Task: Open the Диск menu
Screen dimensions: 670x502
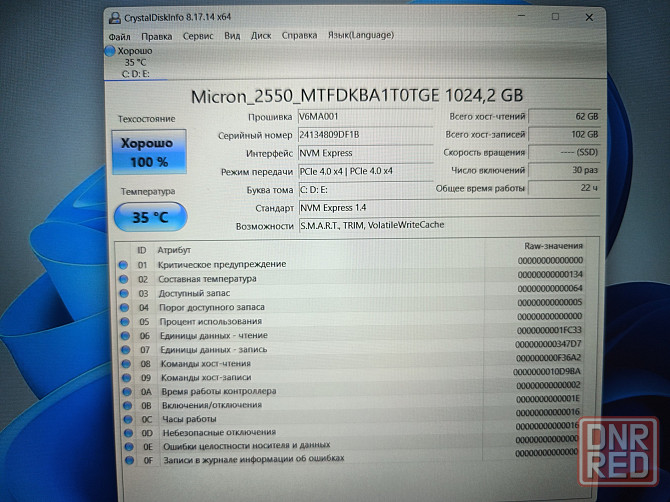Action: coord(261,35)
